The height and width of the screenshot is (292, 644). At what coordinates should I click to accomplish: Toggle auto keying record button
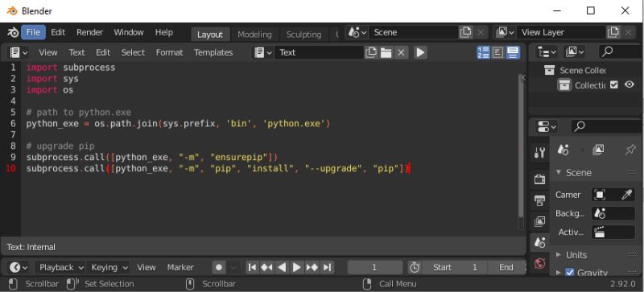pyautogui.click(x=219, y=268)
